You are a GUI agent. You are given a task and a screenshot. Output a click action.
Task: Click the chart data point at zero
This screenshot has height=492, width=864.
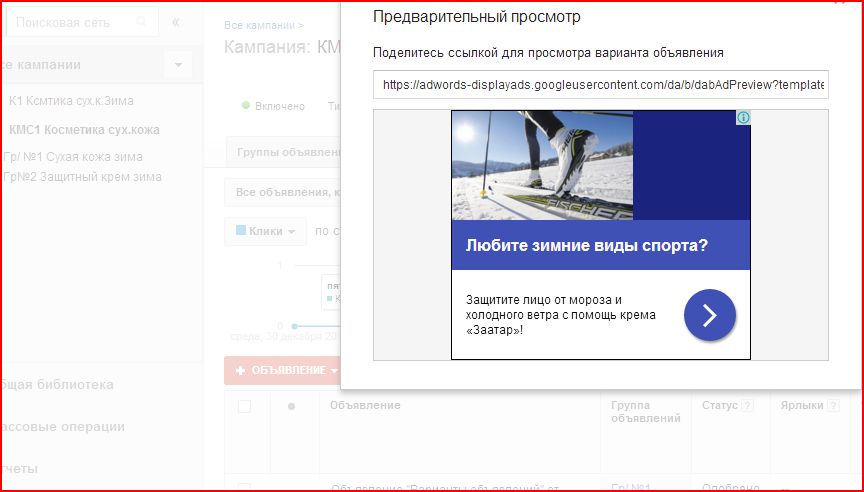pos(294,326)
